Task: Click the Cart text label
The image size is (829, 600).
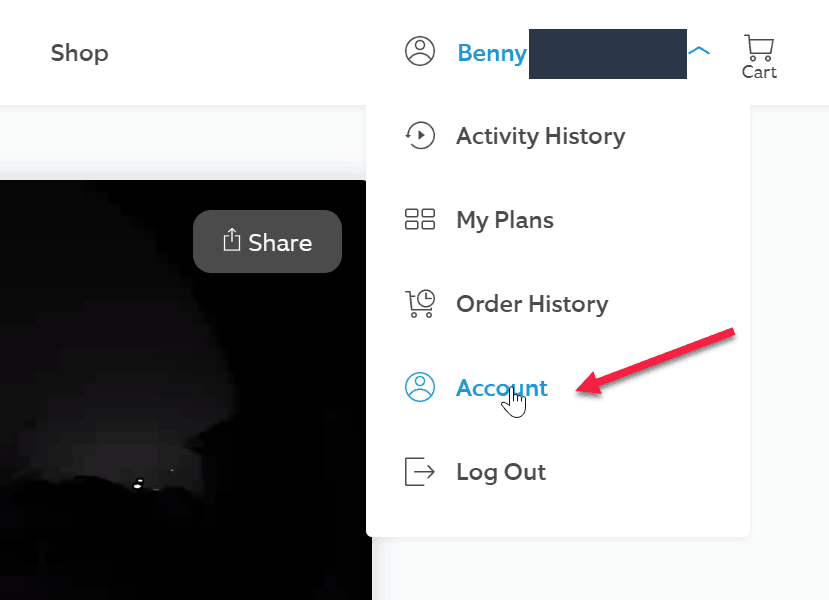Action: (759, 72)
